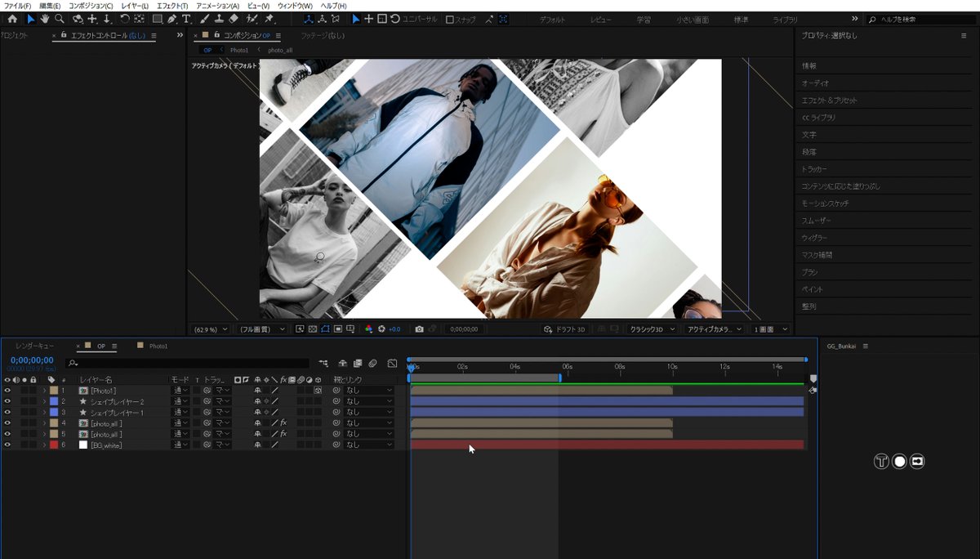
Task: Select the Puppet Pin tool
Action: 269,19
